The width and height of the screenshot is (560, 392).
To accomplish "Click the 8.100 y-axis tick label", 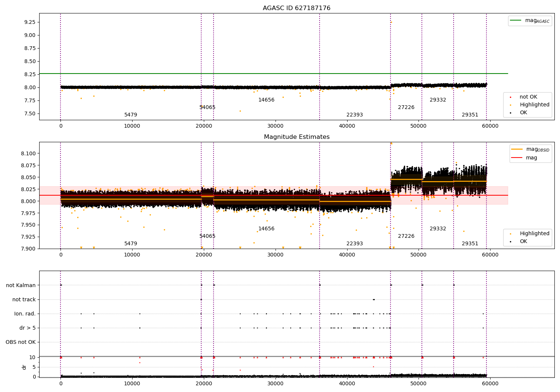I will (x=28, y=153).
